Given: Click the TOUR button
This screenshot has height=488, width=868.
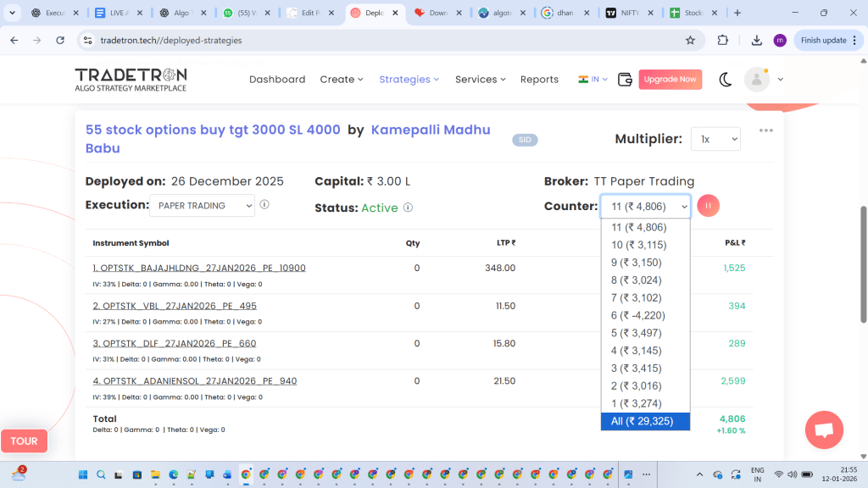Looking at the screenshot, I should pyautogui.click(x=24, y=441).
